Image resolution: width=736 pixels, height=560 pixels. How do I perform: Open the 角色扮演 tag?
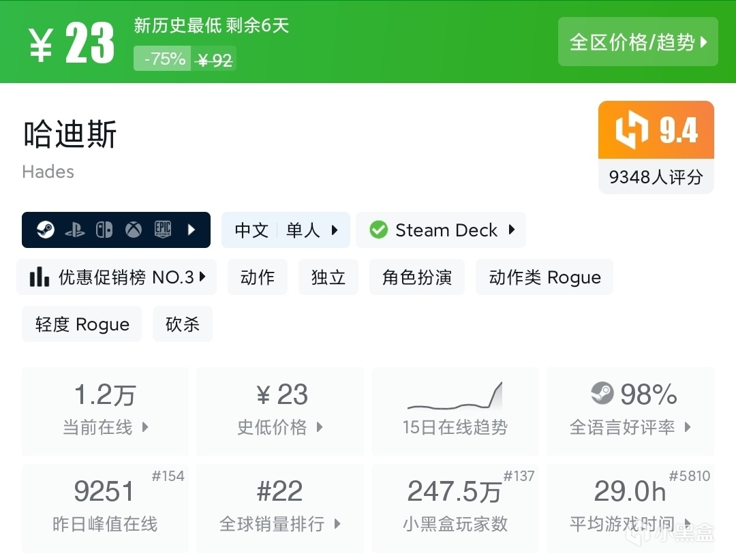pos(417,277)
